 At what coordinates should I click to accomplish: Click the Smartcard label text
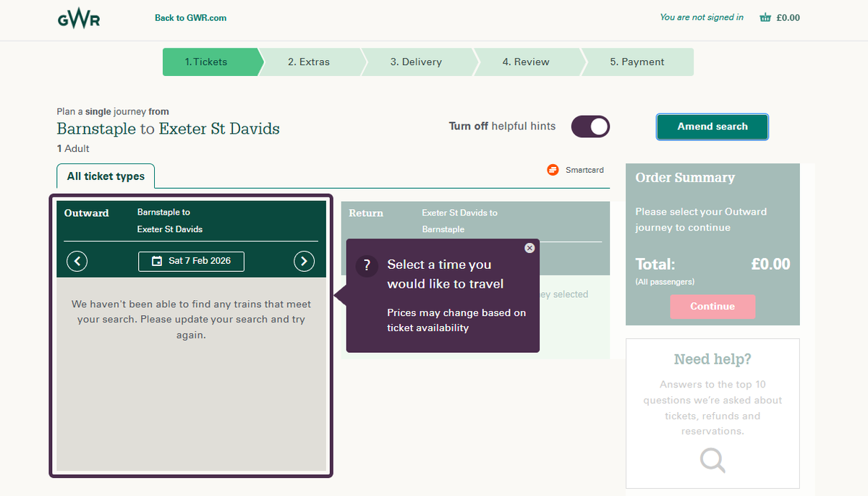pyautogui.click(x=584, y=170)
